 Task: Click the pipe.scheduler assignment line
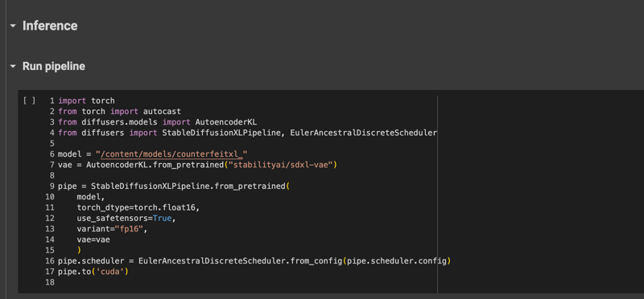(x=254, y=261)
